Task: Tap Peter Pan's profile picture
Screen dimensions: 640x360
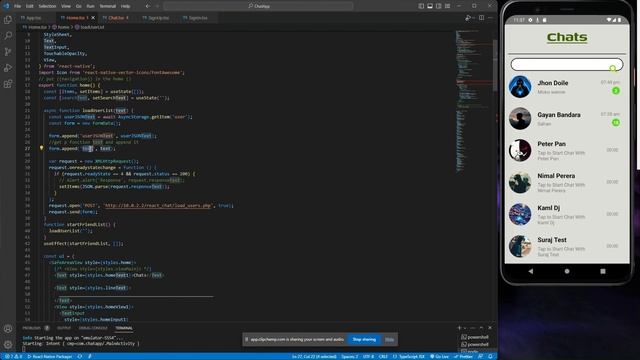Action: [x=520, y=150]
